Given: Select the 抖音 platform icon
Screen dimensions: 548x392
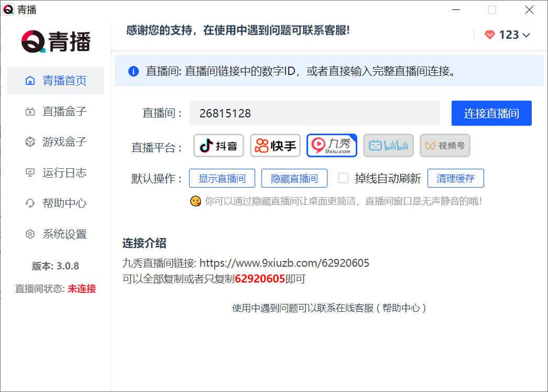Looking at the screenshot, I should click(x=218, y=146).
